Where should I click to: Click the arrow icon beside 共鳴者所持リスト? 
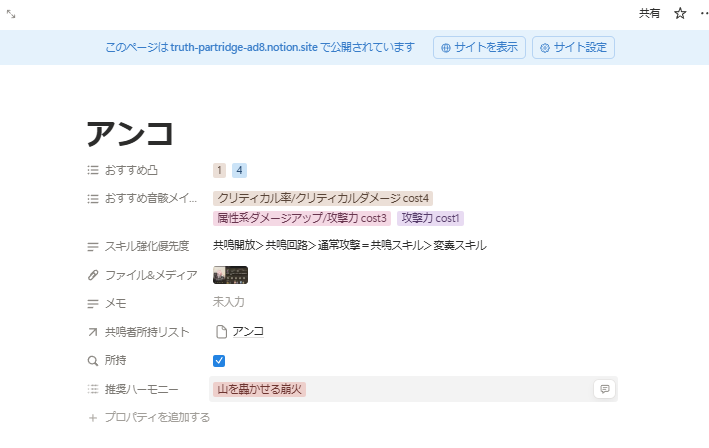coord(93,332)
